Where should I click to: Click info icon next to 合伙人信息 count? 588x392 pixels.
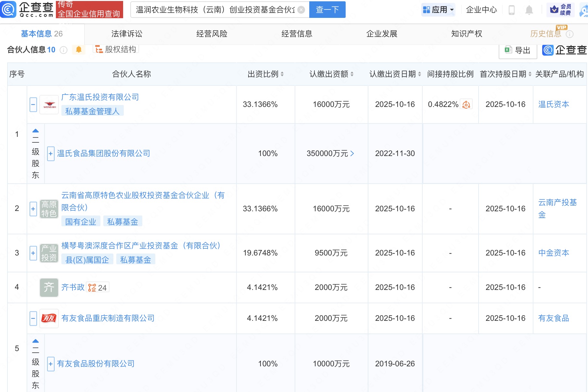pyautogui.click(x=64, y=50)
